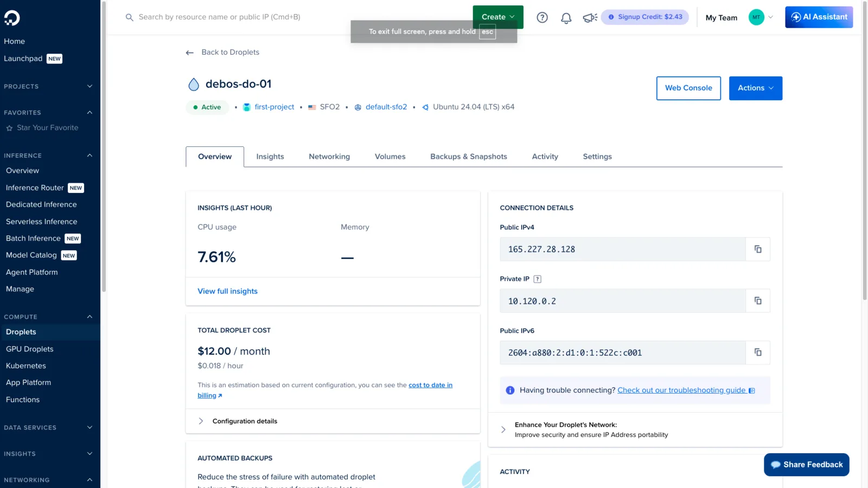Open the help question mark icon
Viewport: 868px width, 488px height.
542,17
